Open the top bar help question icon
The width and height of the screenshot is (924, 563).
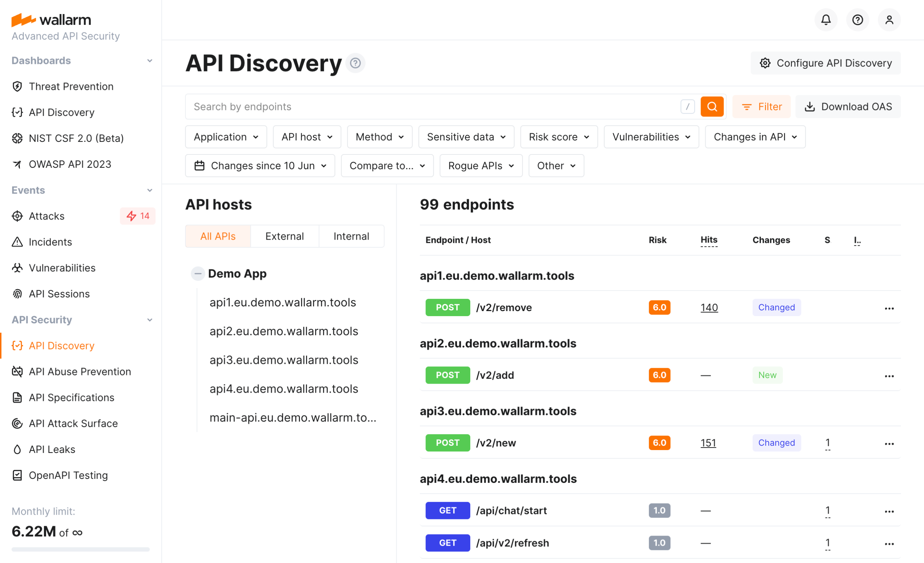pyautogui.click(x=857, y=19)
